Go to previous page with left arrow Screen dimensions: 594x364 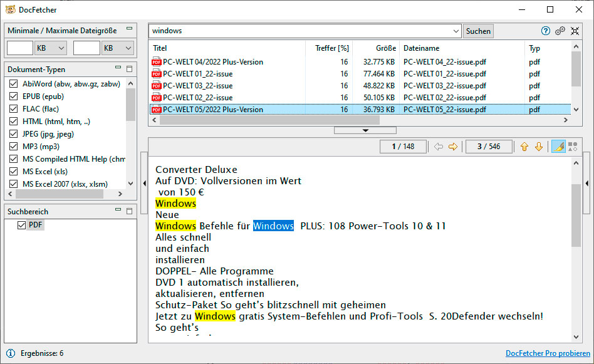tap(439, 147)
